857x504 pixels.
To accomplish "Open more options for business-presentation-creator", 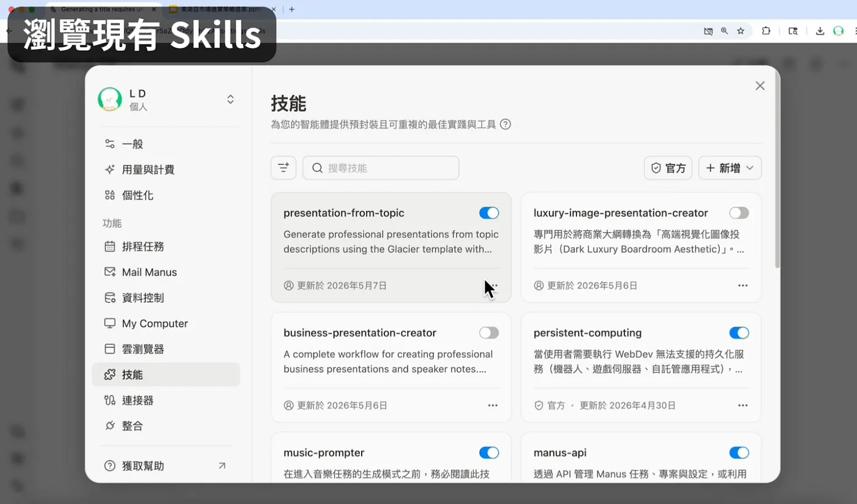I will click(x=493, y=406).
